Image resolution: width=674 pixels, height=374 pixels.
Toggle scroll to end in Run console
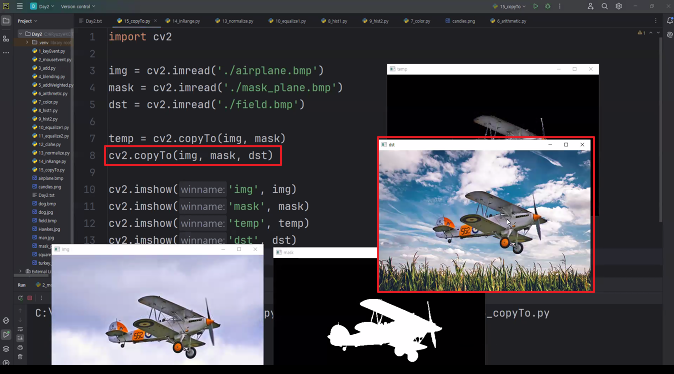tap(20, 338)
